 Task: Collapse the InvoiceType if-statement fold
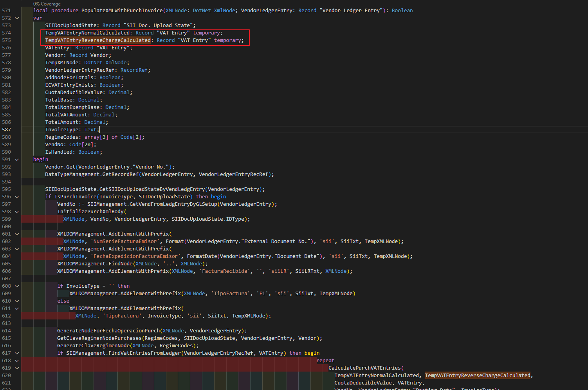pyautogui.click(x=16, y=286)
